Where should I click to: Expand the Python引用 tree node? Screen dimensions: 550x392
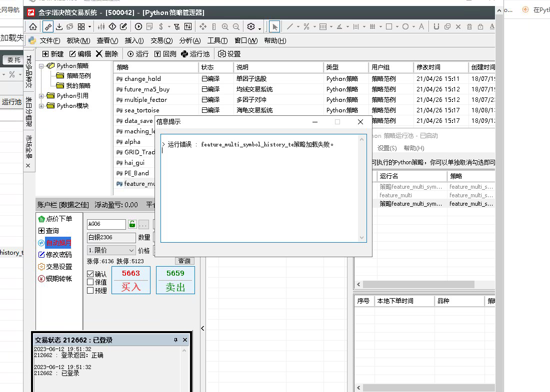(41, 96)
